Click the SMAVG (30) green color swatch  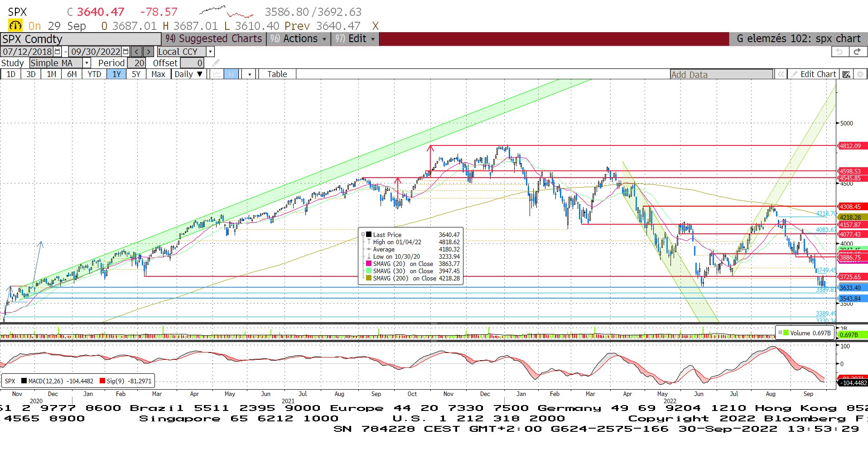point(369,271)
